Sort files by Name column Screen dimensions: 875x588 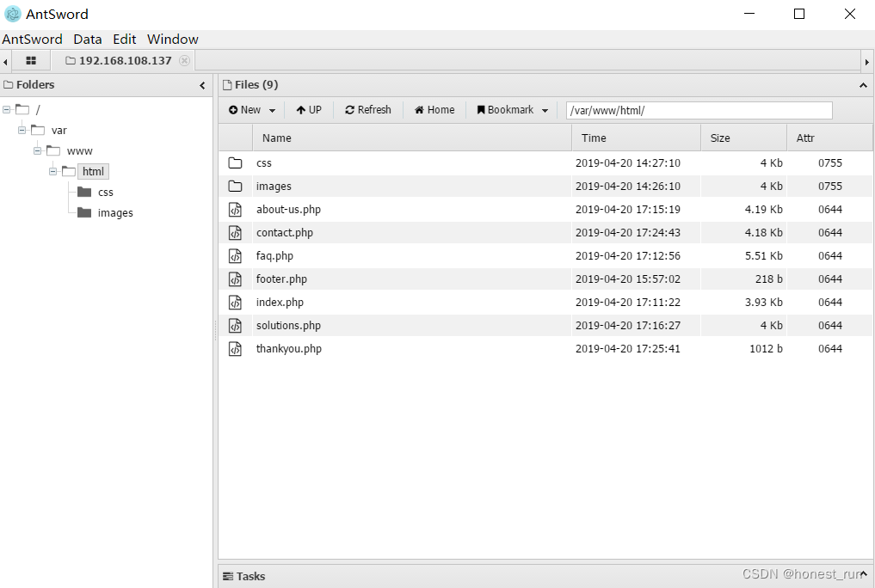click(x=412, y=138)
